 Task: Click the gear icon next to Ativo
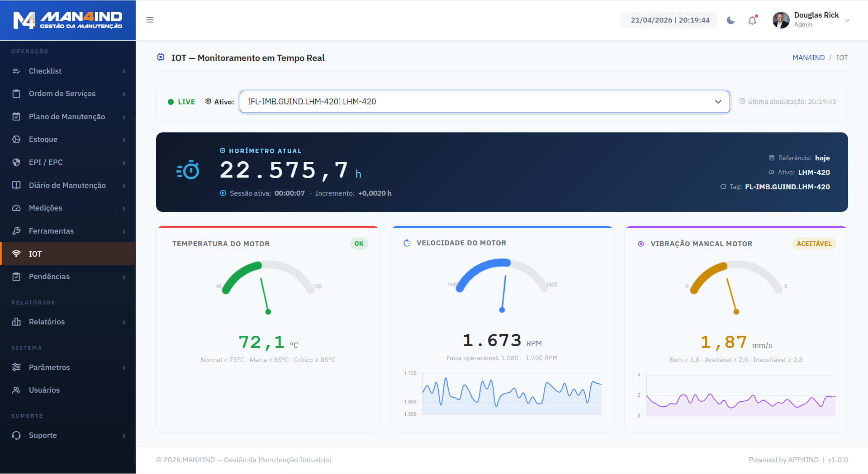coord(208,102)
